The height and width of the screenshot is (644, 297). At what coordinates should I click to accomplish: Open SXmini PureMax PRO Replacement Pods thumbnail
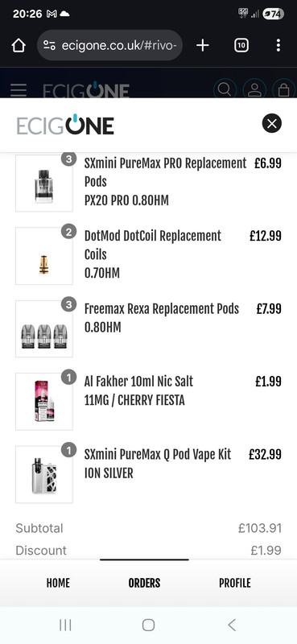pyautogui.click(x=44, y=183)
